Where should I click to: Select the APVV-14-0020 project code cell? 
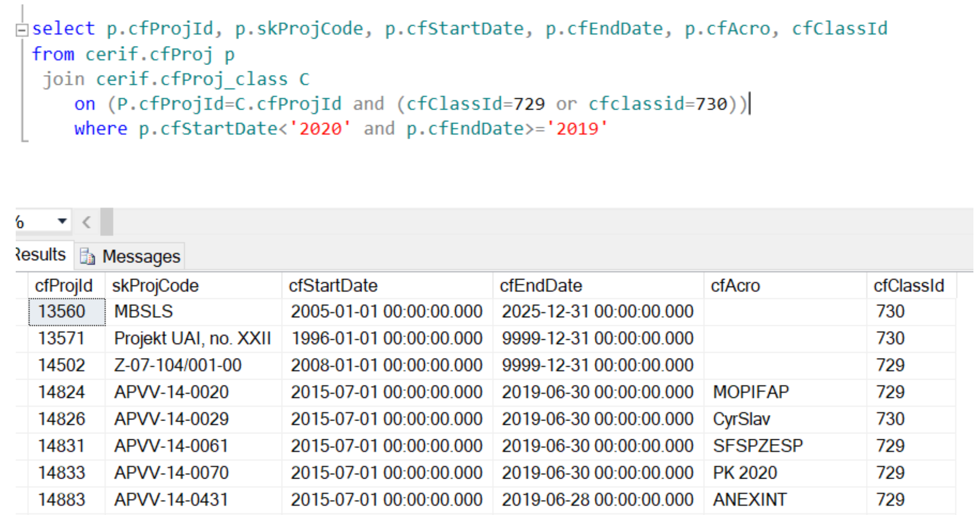[171, 392]
